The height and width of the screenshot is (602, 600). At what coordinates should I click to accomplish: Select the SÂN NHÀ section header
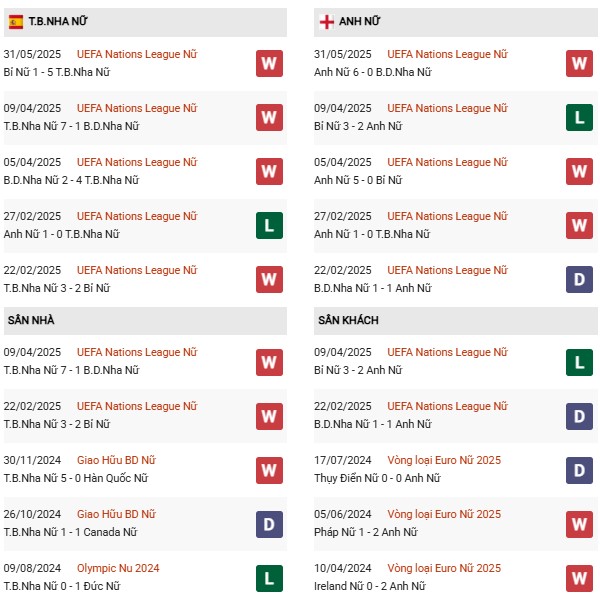145,321
